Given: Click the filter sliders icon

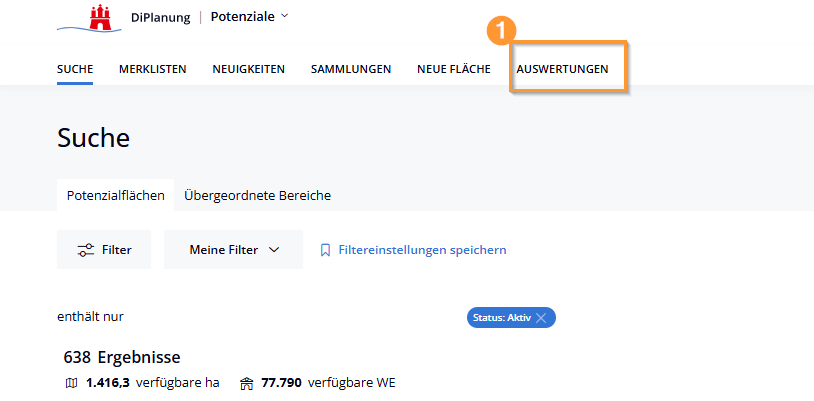Looking at the screenshot, I should tap(86, 250).
